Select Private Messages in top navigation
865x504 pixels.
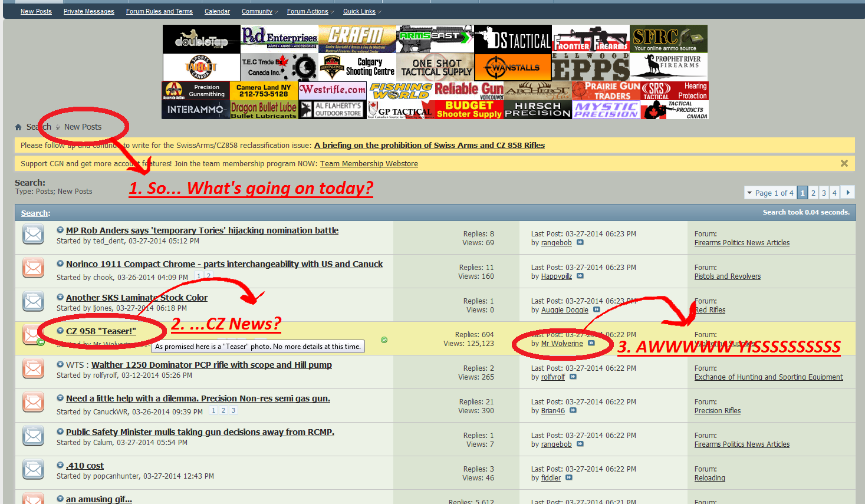pyautogui.click(x=89, y=11)
